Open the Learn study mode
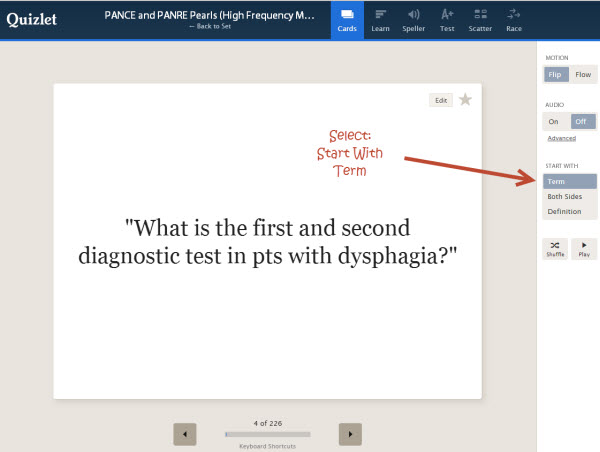The height and width of the screenshot is (452, 600). (380, 20)
